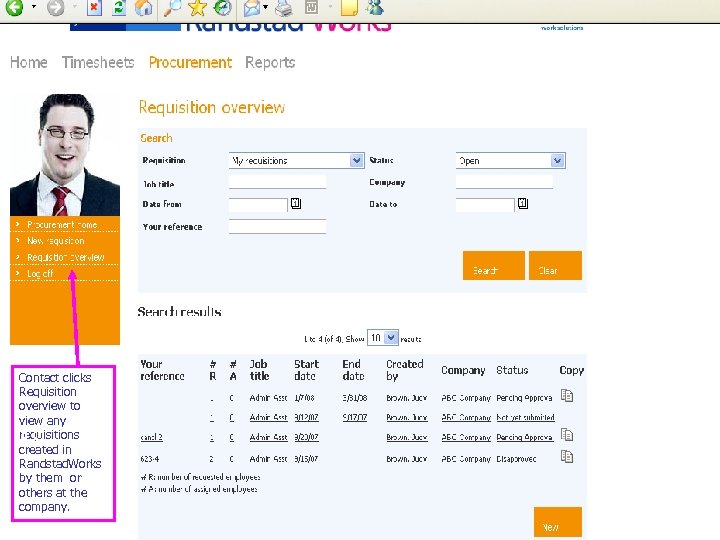This screenshot has height=540, width=720.
Task: Open the Mail button dropdown arrow
Action: [x=265, y=7]
